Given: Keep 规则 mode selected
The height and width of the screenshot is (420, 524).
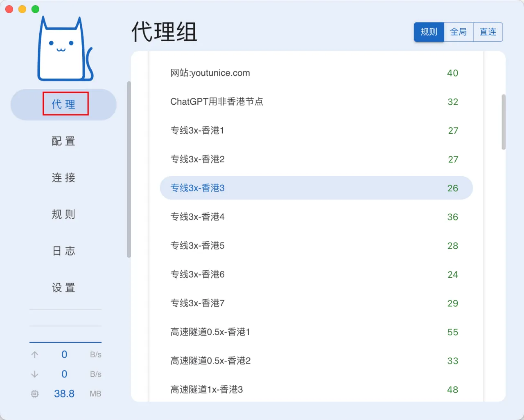Looking at the screenshot, I should click(429, 32).
